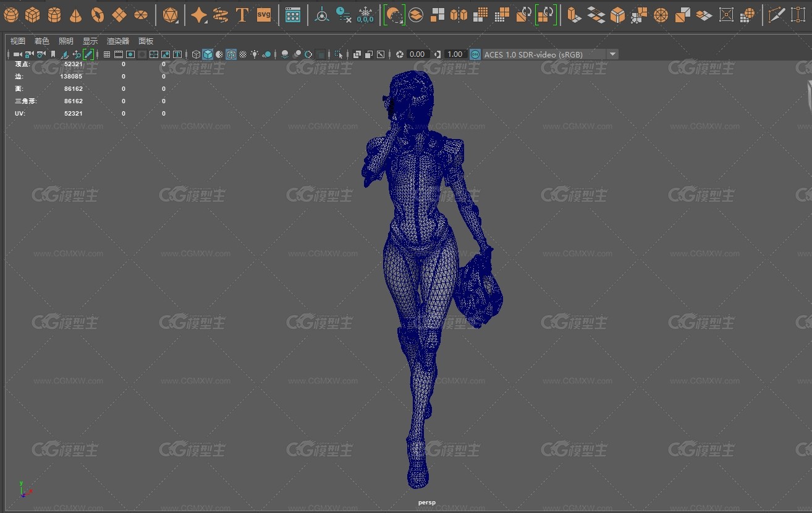Click the edge count value 138085
This screenshot has width=812, height=513.
tap(71, 77)
